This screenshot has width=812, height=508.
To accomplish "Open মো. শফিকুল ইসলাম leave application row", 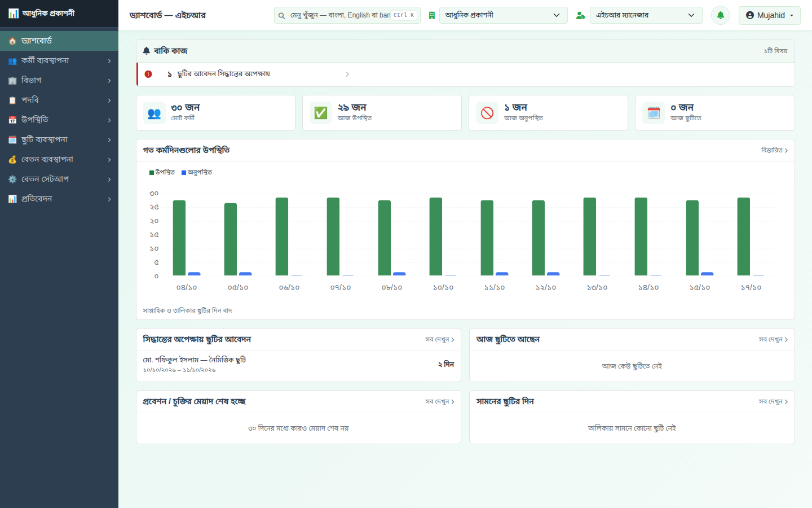I will (298, 364).
